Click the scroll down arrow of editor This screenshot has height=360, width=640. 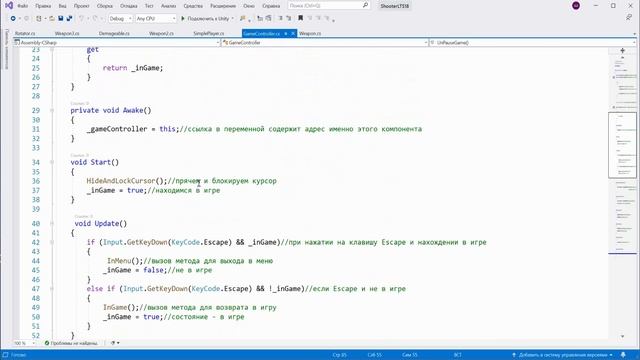pyautogui.click(x=622, y=336)
